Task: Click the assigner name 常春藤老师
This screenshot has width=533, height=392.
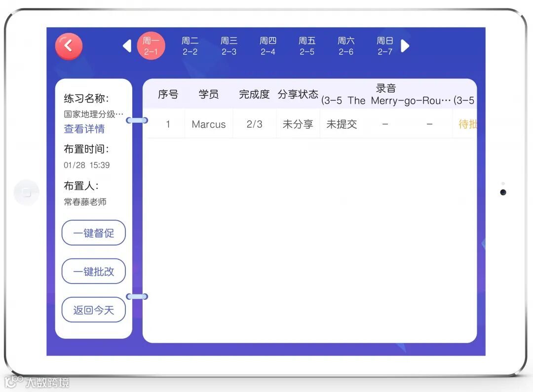Action: point(85,202)
